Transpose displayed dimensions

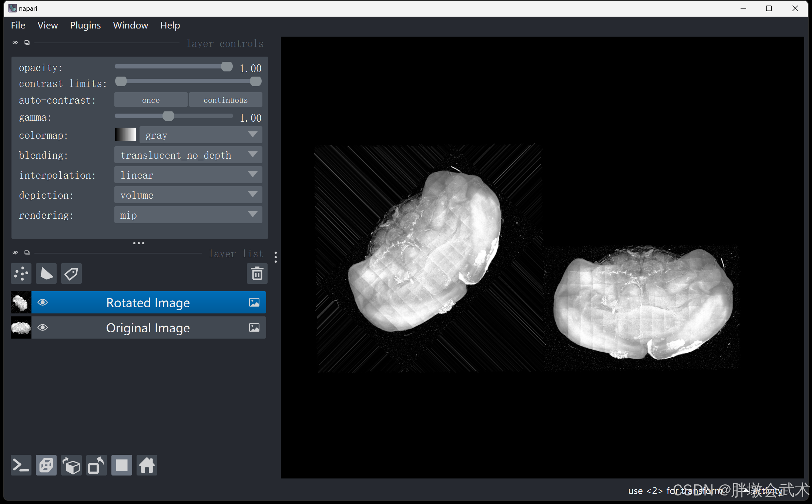pyautogui.click(x=97, y=466)
